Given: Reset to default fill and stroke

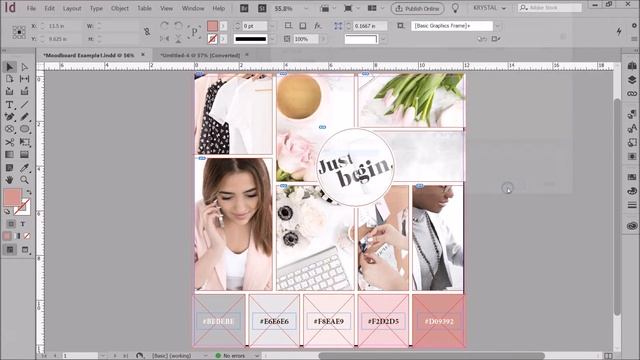Looking at the screenshot, I should [x=7, y=212].
